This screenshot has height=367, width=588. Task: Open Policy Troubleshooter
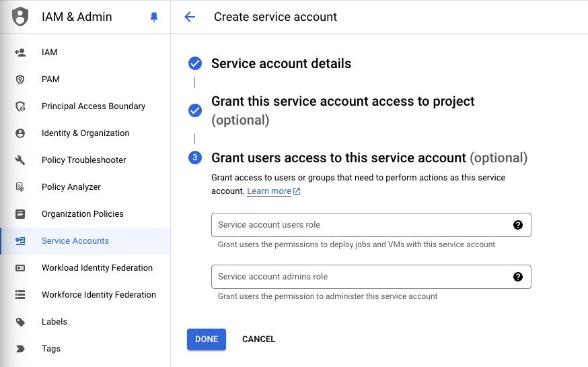(x=85, y=160)
